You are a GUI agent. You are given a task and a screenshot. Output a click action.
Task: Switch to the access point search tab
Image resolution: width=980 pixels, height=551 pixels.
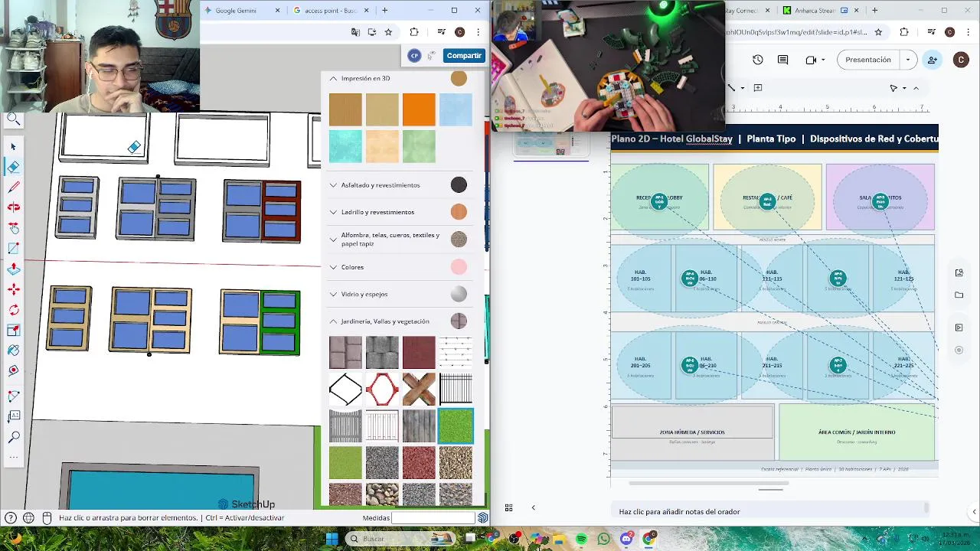(331, 11)
